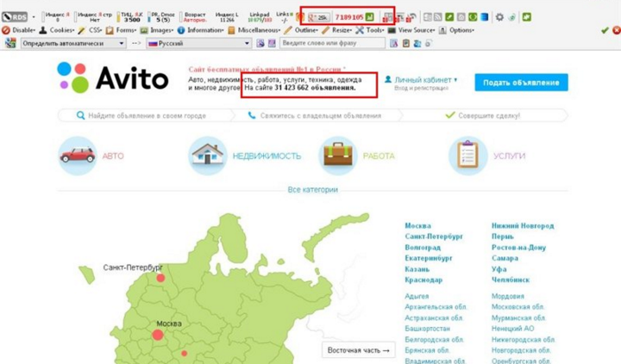
Task: Open the Башкортостан region link
Action: [x=427, y=329]
